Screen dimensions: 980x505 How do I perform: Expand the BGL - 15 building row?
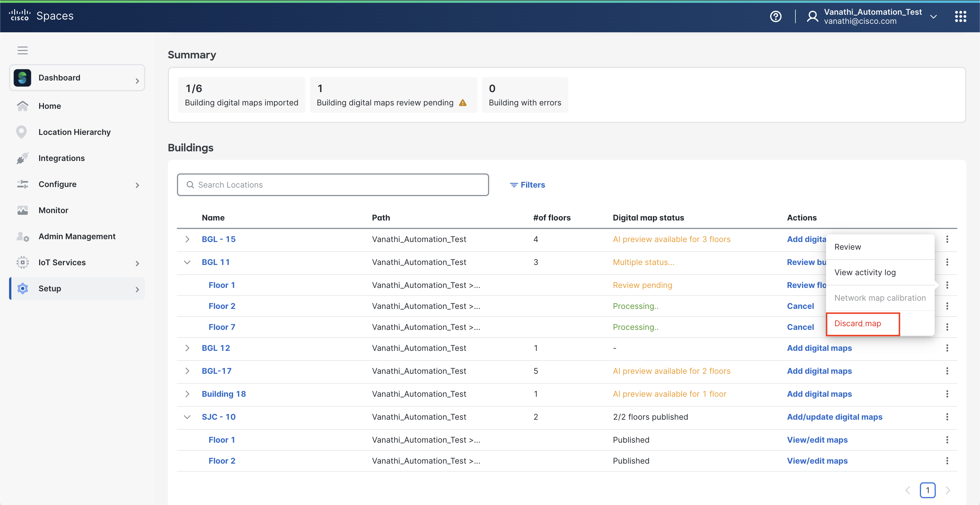point(187,239)
